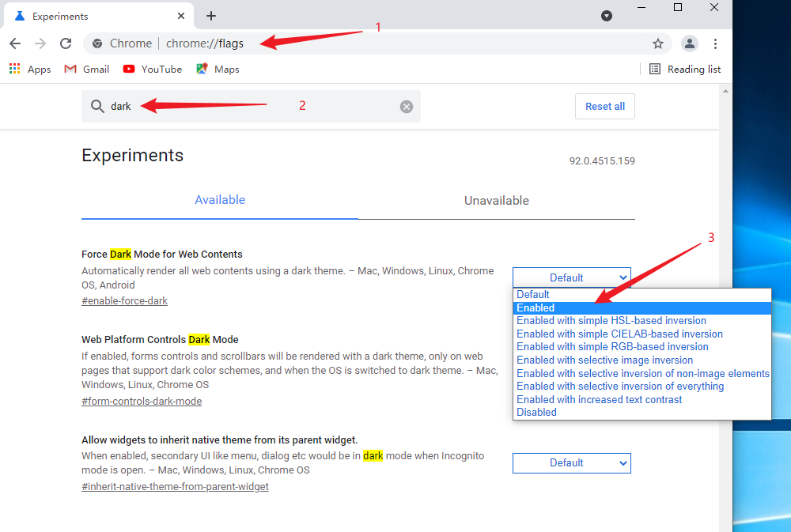
Task: Bookmark this page with the star icon
Action: [658, 43]
